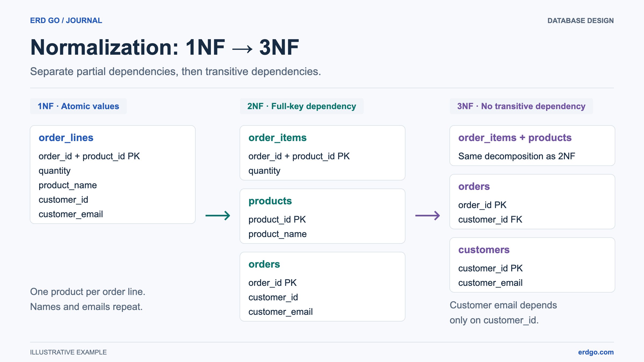
Task: Click quantity field in order_items card
Action: click(x=264, y=171)
